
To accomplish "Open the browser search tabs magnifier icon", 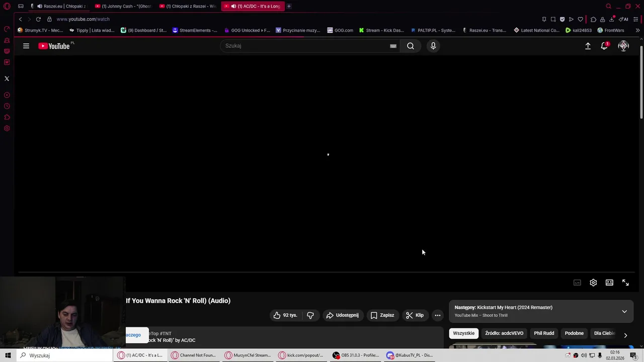I will click(x=608, y=6).
